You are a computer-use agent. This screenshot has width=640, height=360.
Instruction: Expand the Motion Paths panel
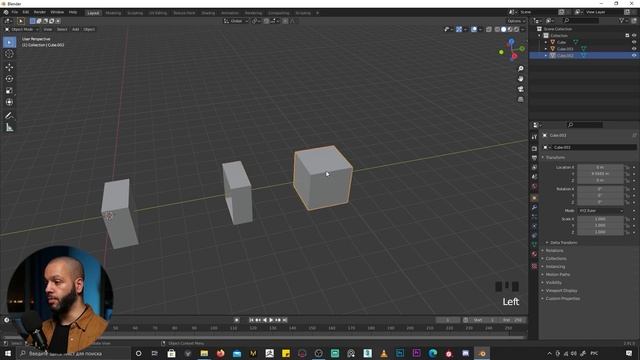point(558,274)
